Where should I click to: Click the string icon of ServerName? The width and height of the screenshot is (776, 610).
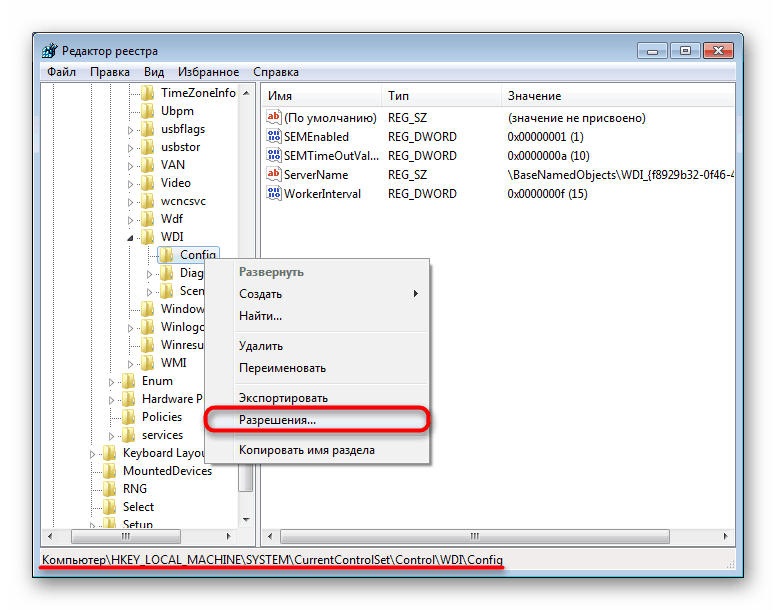(274, 174)
